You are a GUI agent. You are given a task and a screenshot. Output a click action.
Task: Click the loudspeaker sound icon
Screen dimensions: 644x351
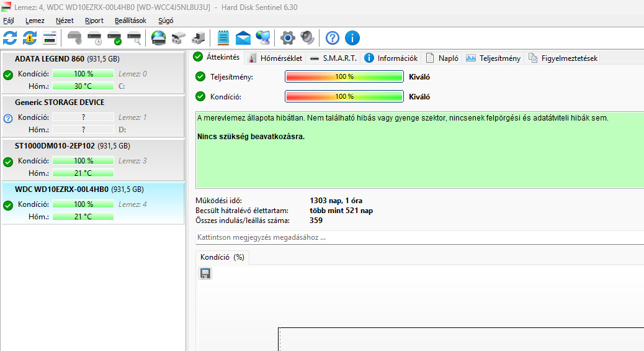click(x=307, y=38)
